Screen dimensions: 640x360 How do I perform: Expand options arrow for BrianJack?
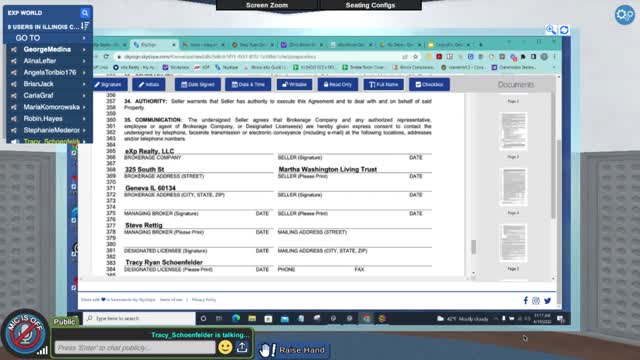(84, 84)
